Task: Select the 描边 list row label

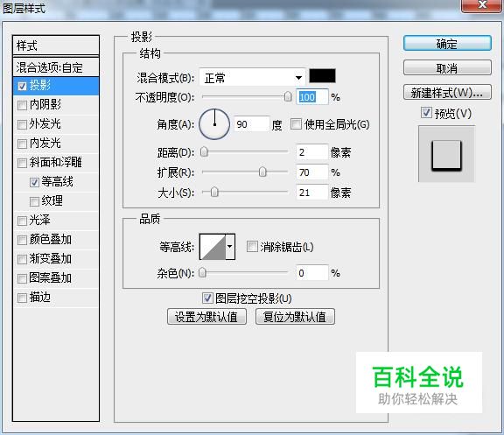Action: pos(40,298)
